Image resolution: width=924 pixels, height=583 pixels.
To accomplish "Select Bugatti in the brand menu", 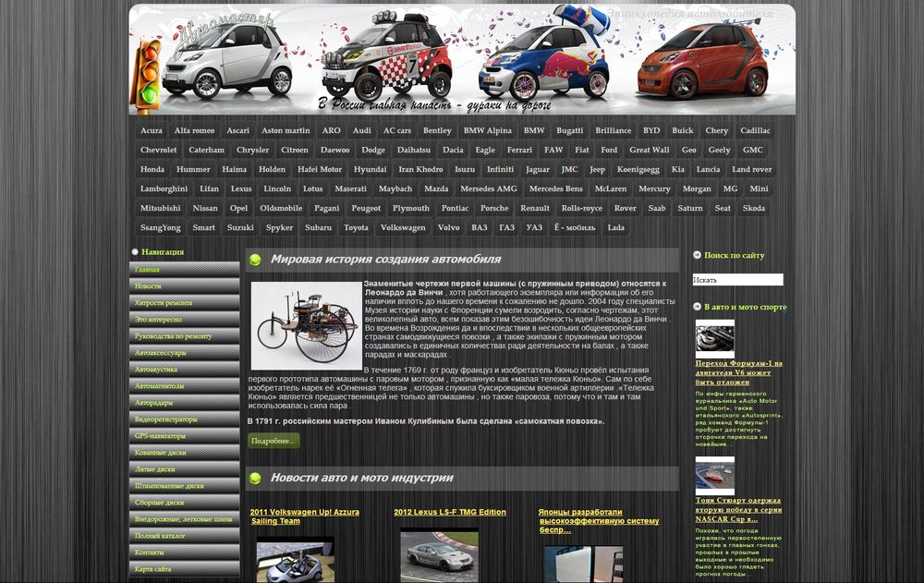I will coord(570,131).
